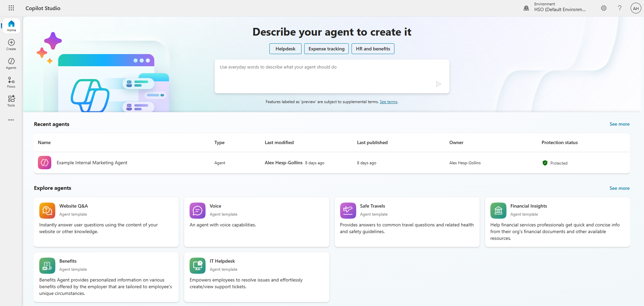Select the HR and benefits suggestion chip
Image resolution: width=644 pixels, height=306 pixels.
pos(373,49)
